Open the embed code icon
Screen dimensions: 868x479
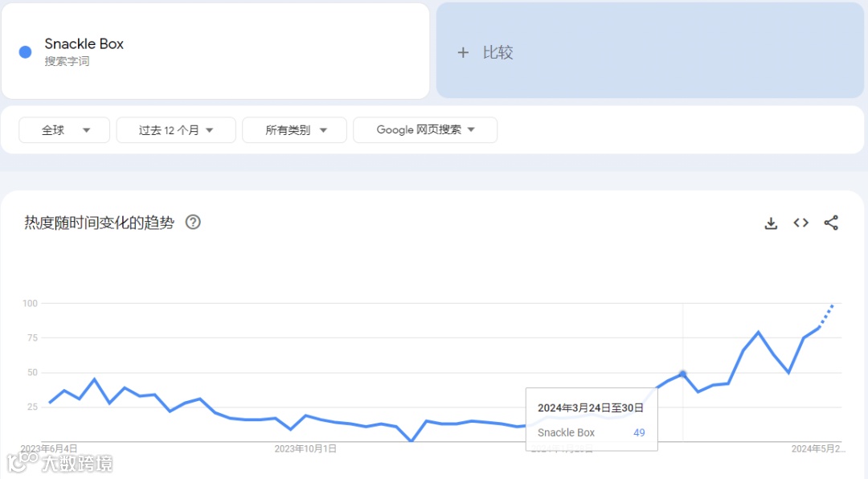click(x=800, y=223)
